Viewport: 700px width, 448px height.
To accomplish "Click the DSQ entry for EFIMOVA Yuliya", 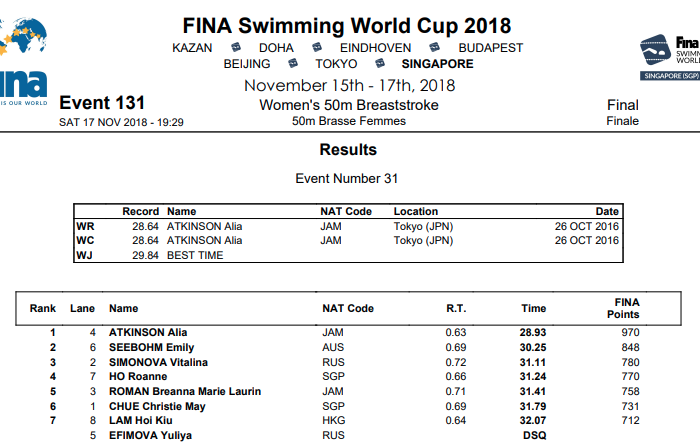I will tap(534, 436).
